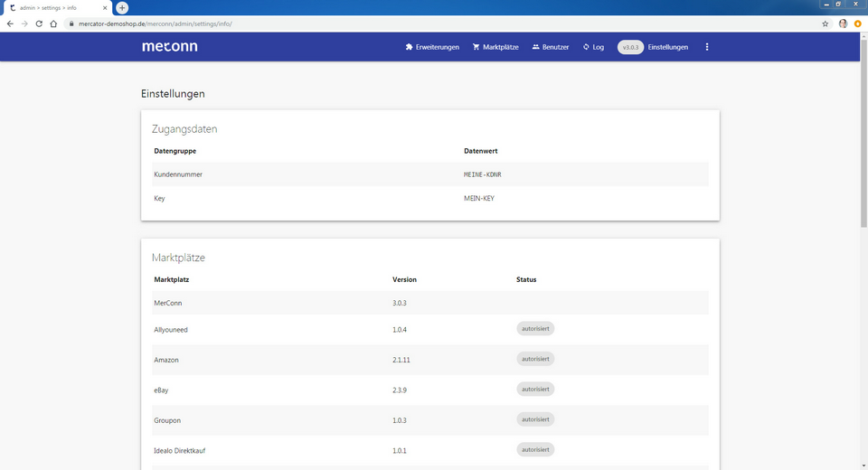Click the browser home icon
The image size is (868, 470).
point(53,23)
